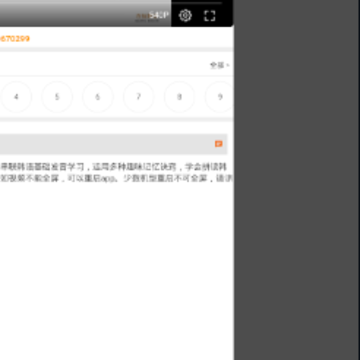Click the orange number 670299

pos(15,38)
